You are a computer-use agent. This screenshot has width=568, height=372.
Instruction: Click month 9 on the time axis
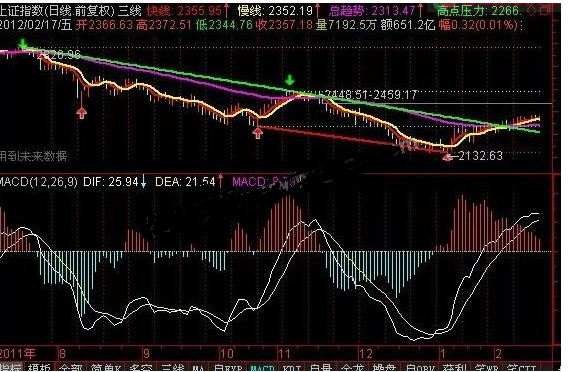point(146,354)
